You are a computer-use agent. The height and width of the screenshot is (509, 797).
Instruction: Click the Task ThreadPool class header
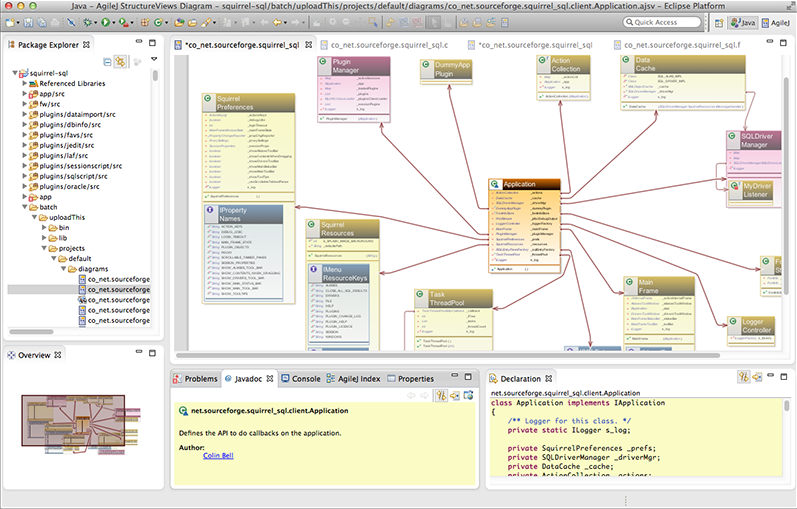pyautogui.click(x=454, y=298)
